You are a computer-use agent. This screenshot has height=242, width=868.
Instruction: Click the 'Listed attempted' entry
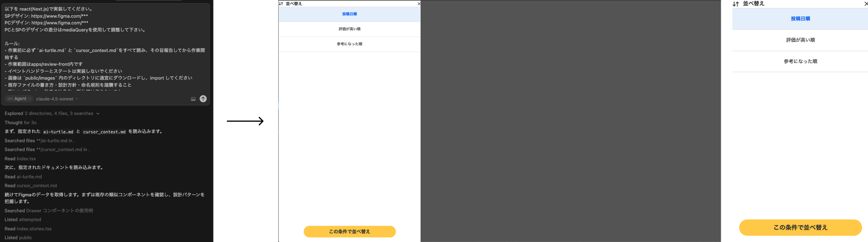click(x=23, y=219)
